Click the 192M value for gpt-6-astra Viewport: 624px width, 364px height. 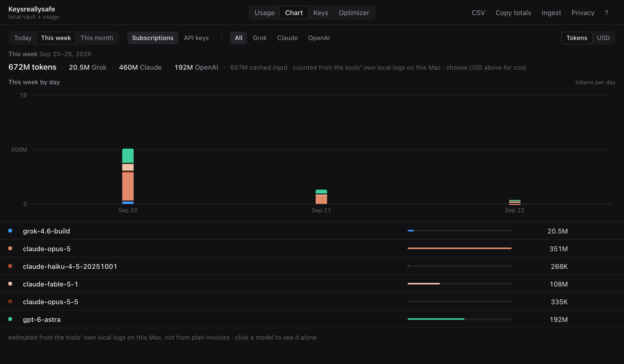[x=559, y=320]
